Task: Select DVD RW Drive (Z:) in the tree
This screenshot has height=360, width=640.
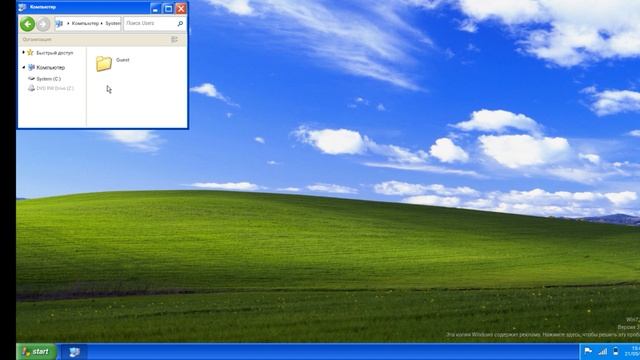Action: [55, 88]
